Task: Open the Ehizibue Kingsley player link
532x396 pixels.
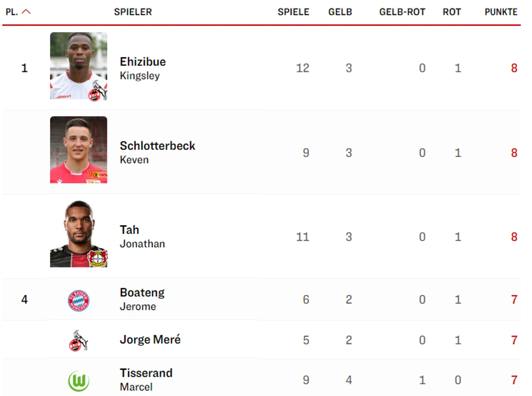Action: [143, 68]
